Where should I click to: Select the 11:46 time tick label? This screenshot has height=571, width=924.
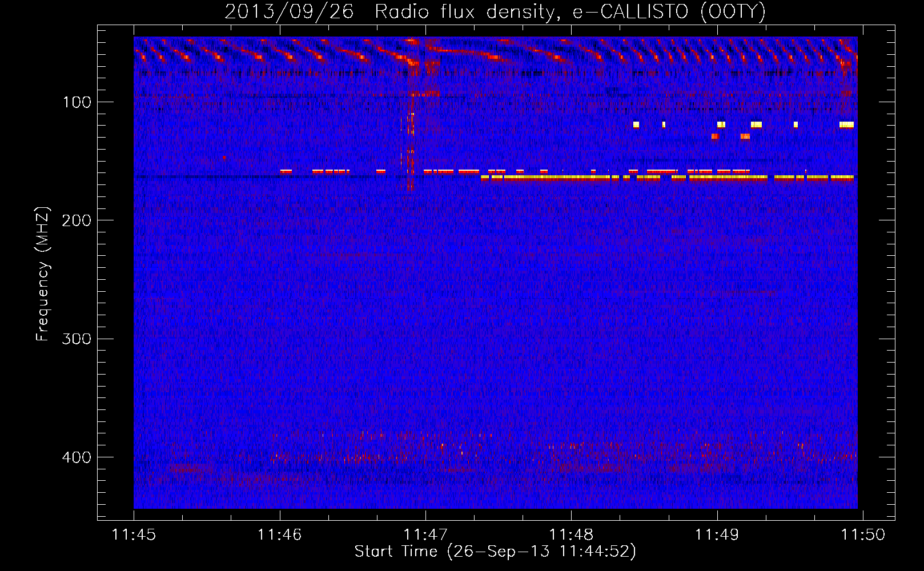click(x=280, y=535)
